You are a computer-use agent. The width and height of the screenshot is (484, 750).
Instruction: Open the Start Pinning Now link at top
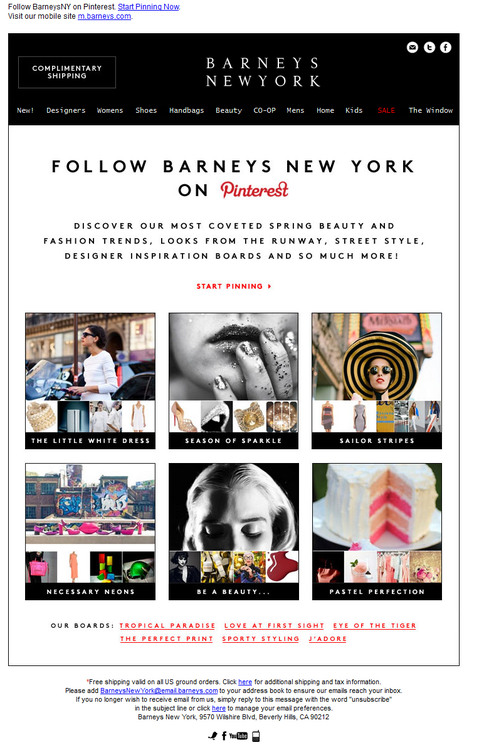[149, 7]
